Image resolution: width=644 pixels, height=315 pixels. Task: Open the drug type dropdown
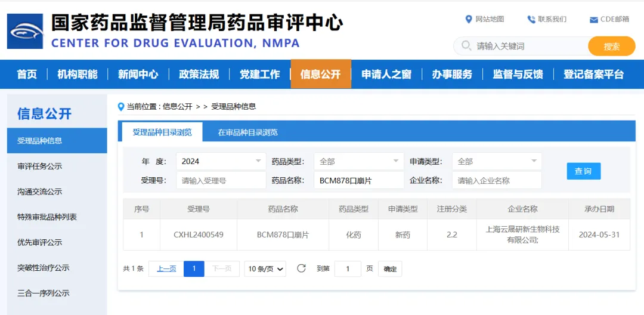coord(359,161)
